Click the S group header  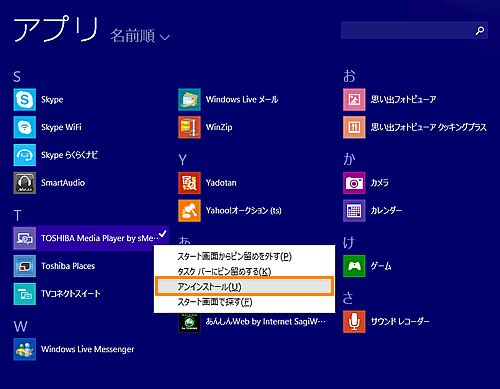click(x=17, y=77)
